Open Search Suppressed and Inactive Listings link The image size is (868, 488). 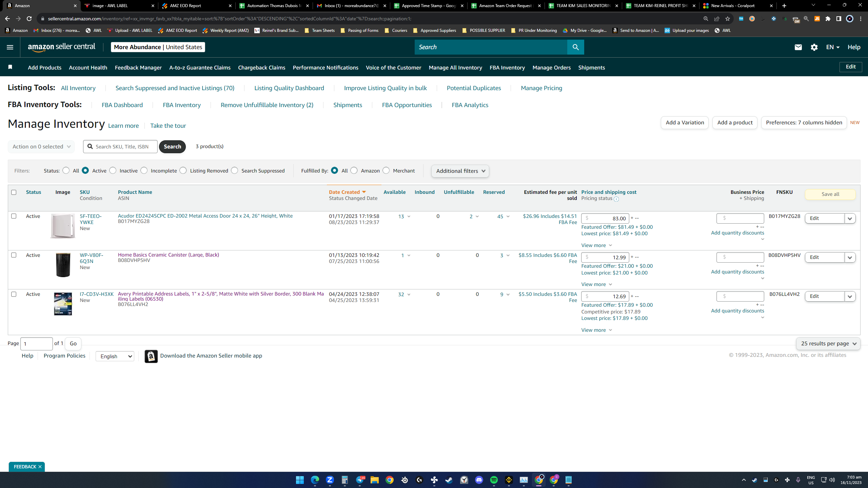pyautogui.click(x=175, y=88)
